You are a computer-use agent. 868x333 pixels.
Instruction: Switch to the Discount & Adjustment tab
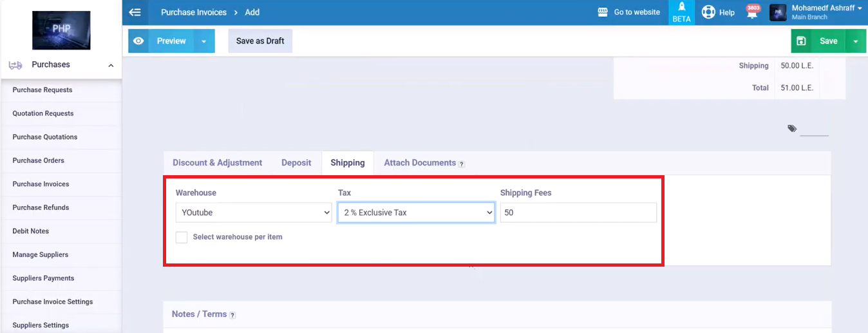coord(217,163)
